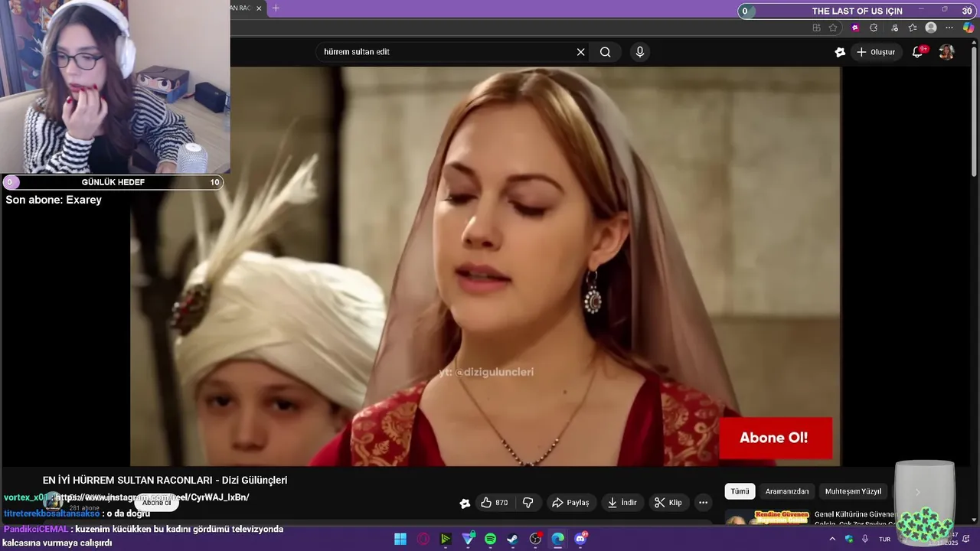The image size is (980, 551).
Task: Click the Abone Ol! overlay in the video
Action: pos(775,439)
